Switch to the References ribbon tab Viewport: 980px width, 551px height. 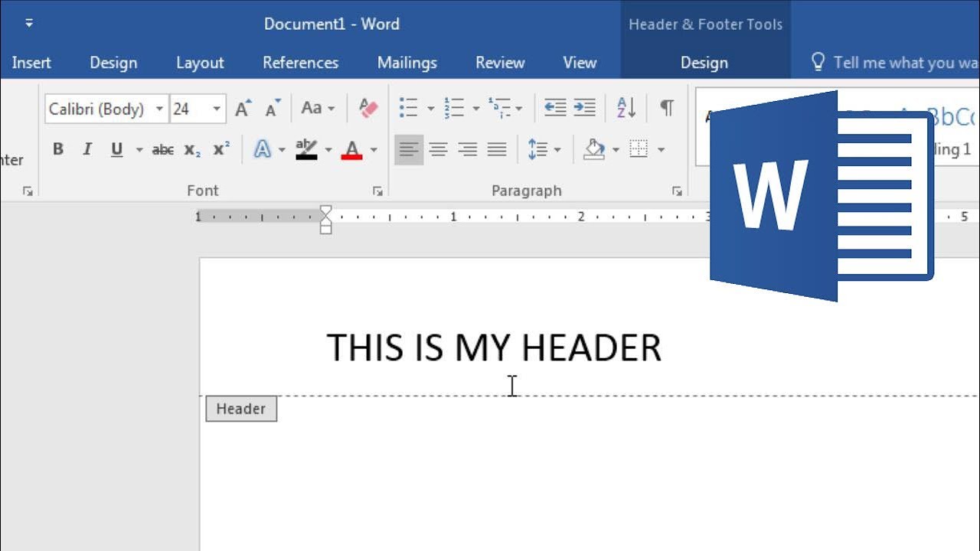click(300, 63)
